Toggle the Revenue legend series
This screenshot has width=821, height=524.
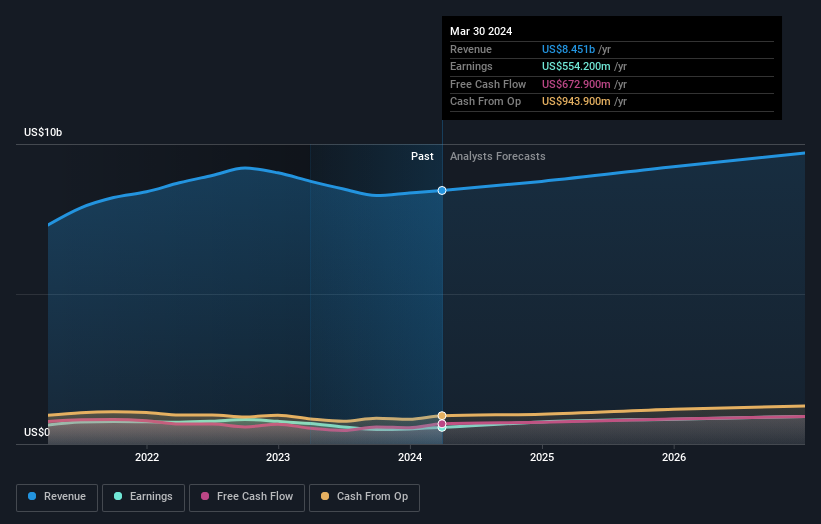pos(57,497)
